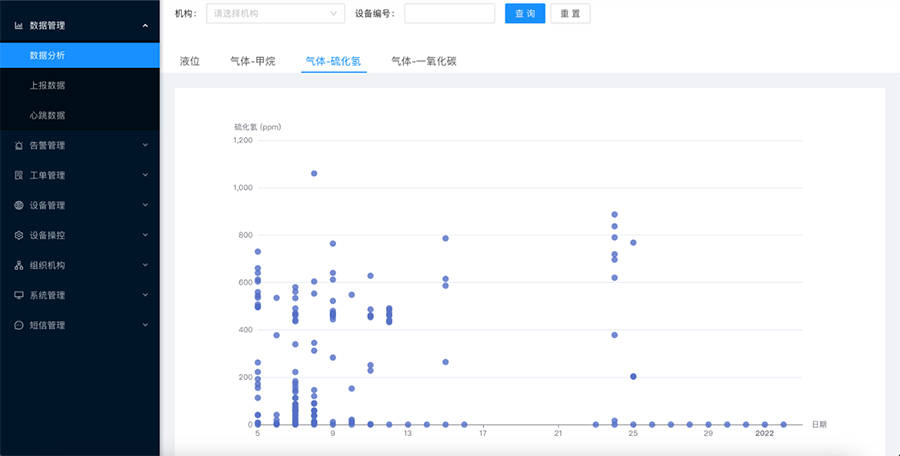Click the 设备操控 control icon
This screenshot has width=900, height=456.
coord(19,236)
